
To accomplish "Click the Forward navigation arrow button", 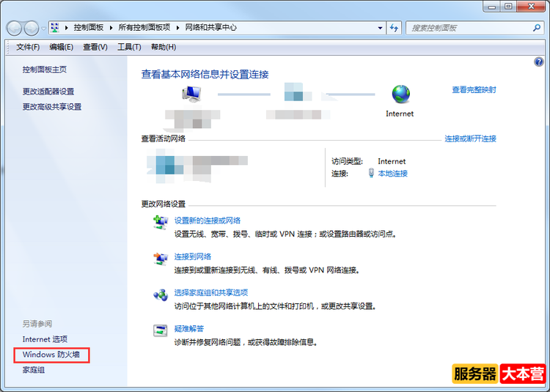I will 32,28.
